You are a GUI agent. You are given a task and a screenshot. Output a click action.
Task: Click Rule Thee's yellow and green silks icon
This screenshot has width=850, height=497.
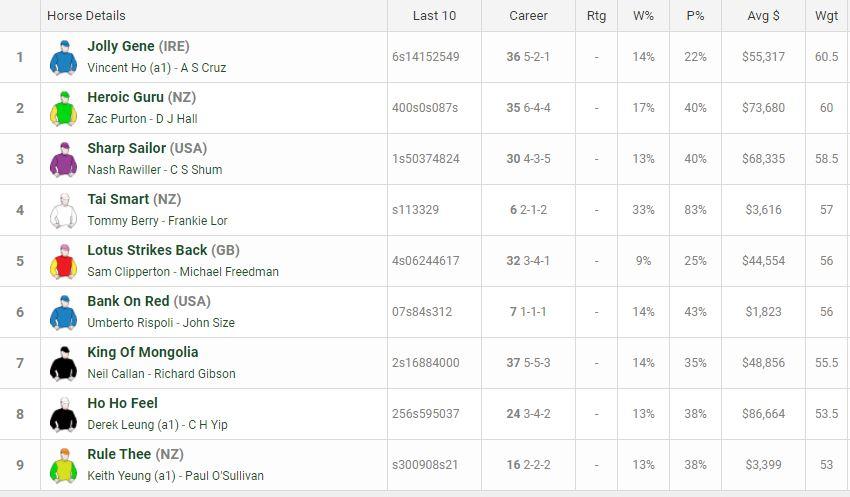(x=63, y=465)
